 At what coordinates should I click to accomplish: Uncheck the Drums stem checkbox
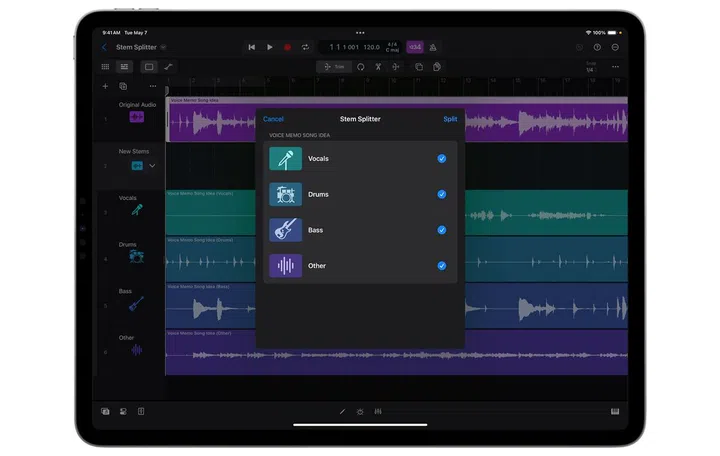pos(441,194)
